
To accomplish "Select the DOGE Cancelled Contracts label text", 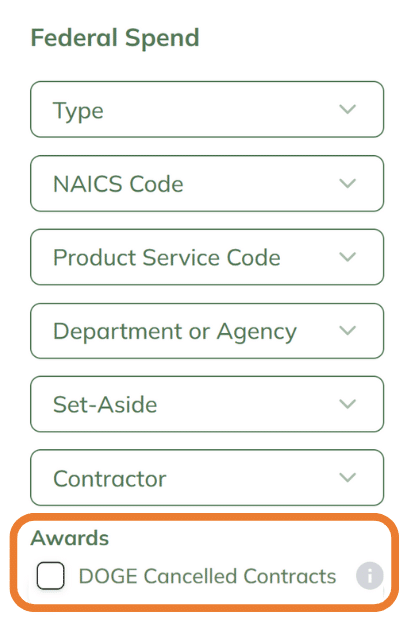I will click(x=207, y=576).
